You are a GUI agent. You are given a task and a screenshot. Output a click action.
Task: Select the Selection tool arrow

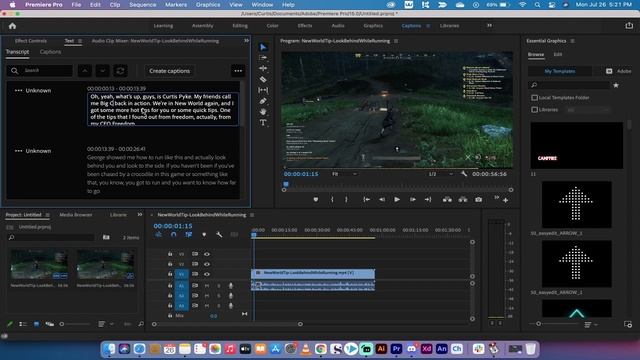[263, 47]
